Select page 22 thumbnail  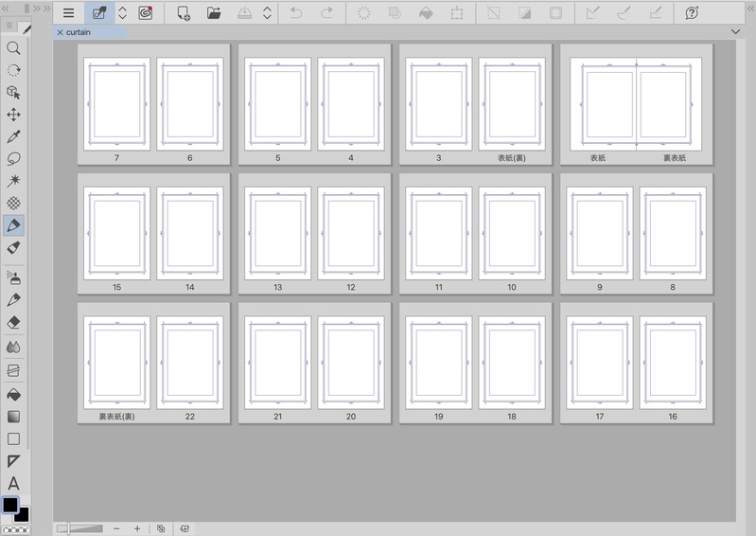[190, 363]
